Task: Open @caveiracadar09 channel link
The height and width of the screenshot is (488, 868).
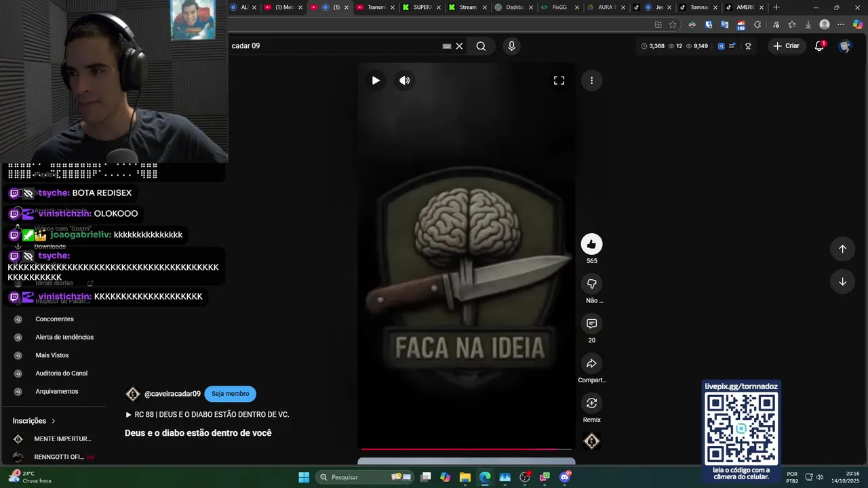Action: 172,394
